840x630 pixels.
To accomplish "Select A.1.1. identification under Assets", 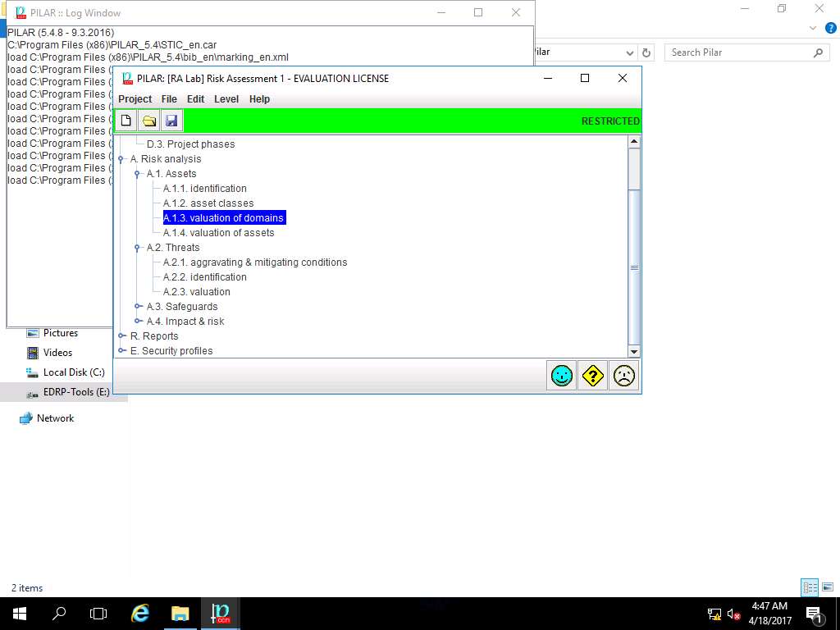I will pyautogui.click(x=204, y=189).
